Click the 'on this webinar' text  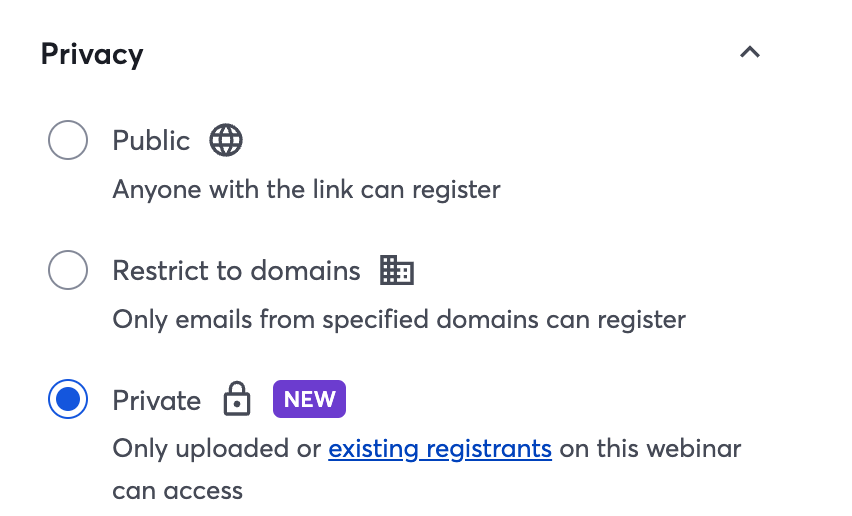(x=650, y=449)
